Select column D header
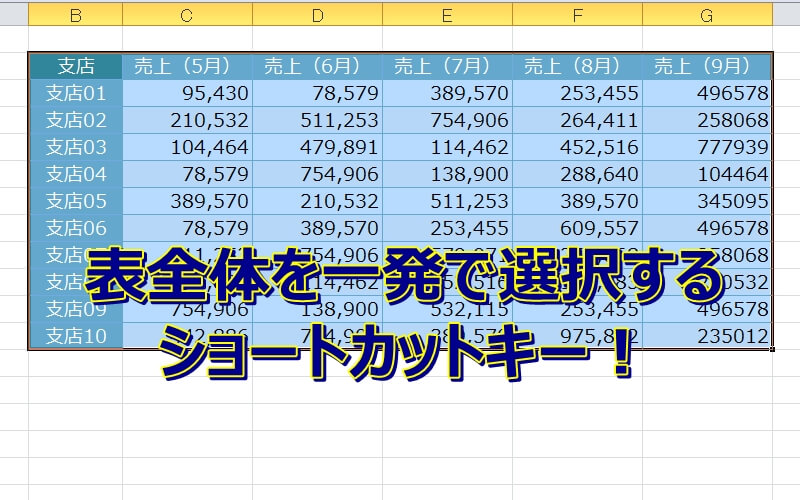The width and height of the screenshot is (800, 500). tap(317, 15)
